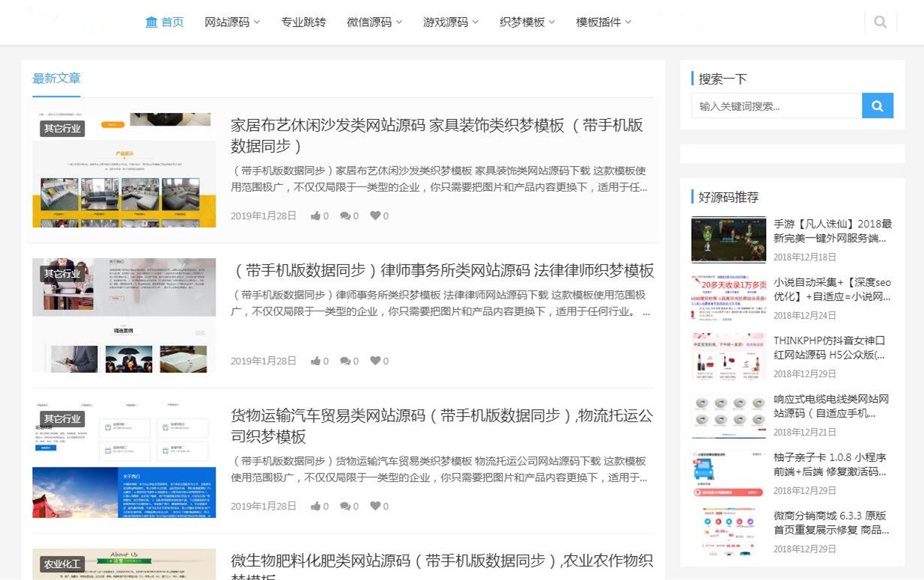Click the 输入关键词搜索 search input field

coord(776,106)
